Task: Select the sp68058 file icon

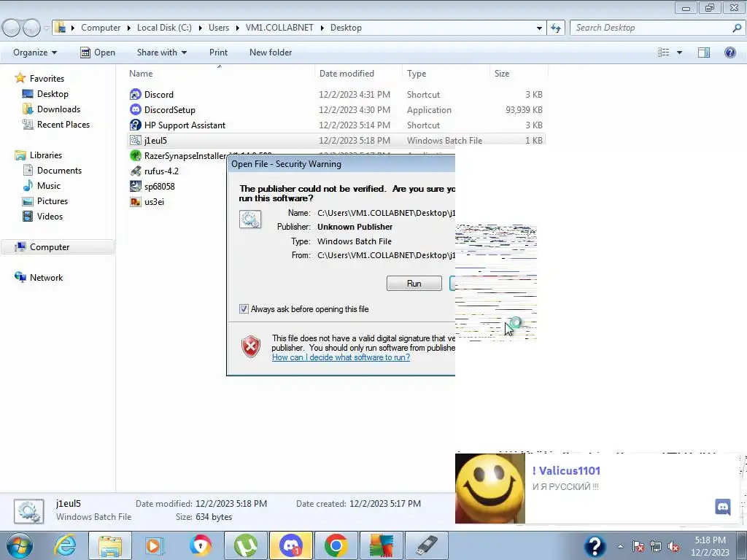Action: [x=135, y=186]
